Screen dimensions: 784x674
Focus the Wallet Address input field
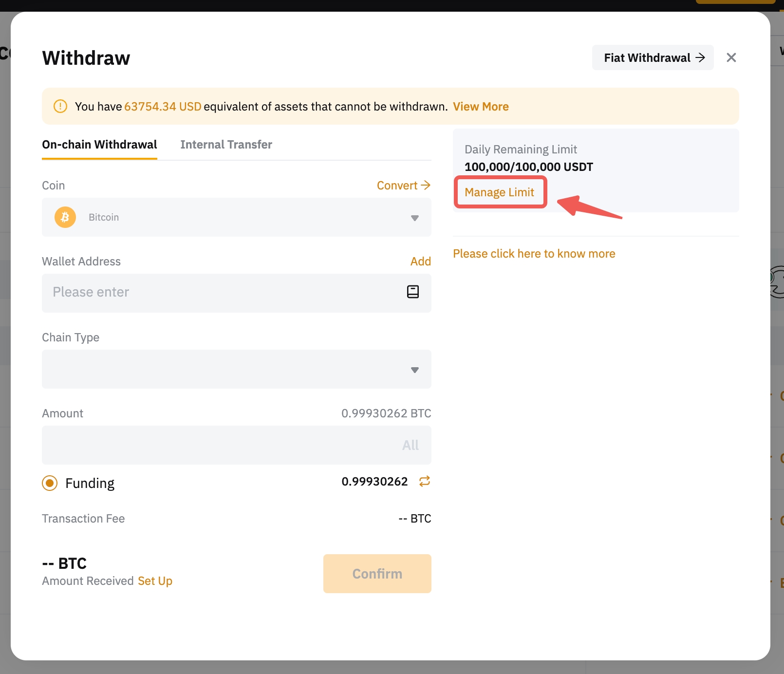click(x=224, y=293)
